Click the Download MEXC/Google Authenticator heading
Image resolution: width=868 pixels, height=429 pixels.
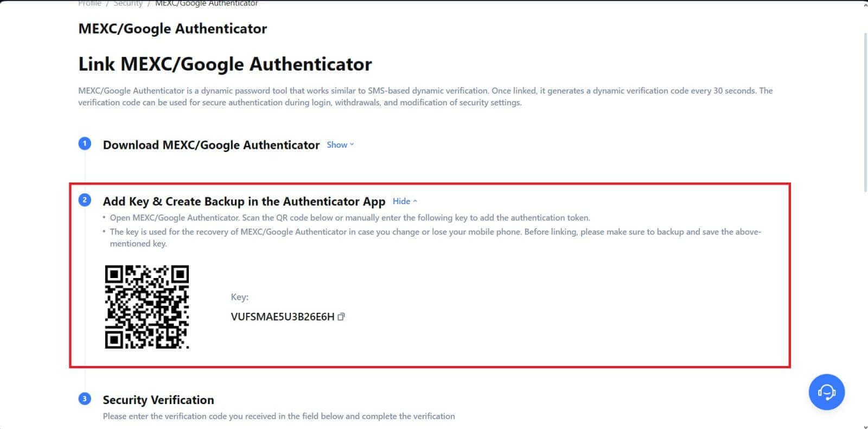211,145
